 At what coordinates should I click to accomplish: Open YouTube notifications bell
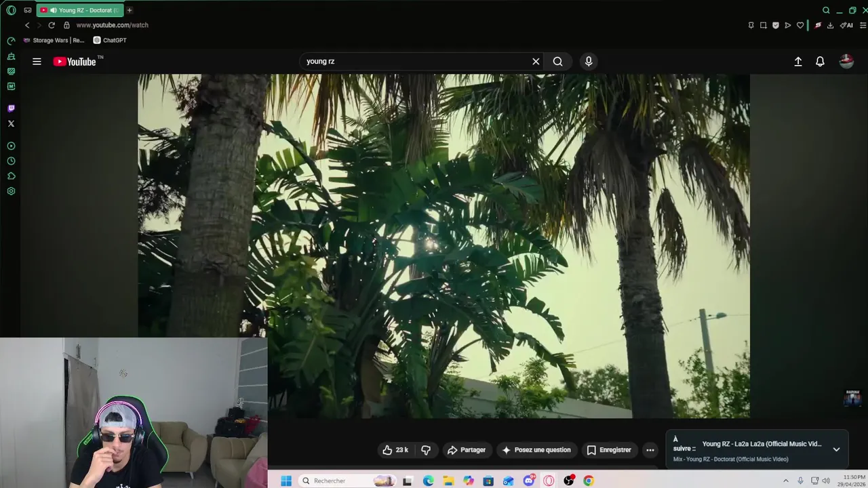(820, 61)
